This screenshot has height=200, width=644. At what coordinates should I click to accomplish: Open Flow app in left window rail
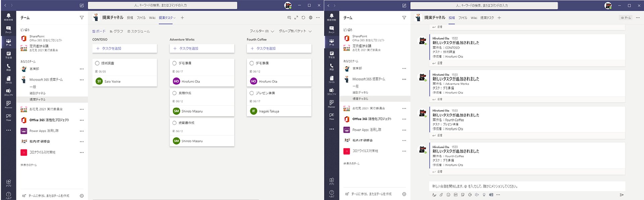point(8,117)
